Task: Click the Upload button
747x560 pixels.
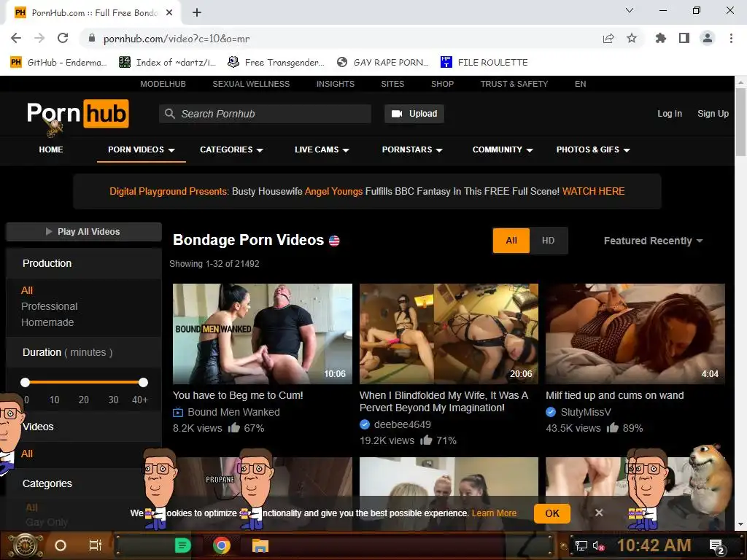Action: pyautogui.click(x=414, y=114)
